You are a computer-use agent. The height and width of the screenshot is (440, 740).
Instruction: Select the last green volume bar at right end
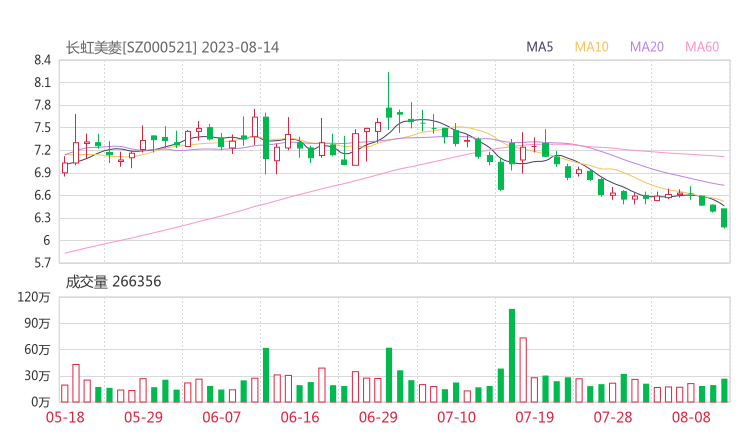point(724,390)
